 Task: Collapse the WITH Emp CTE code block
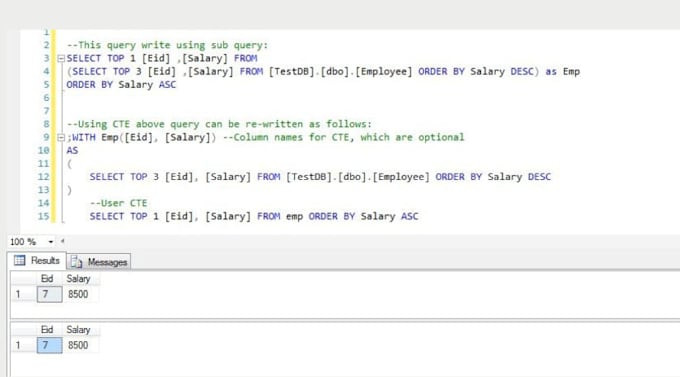(x=61, y=138)
